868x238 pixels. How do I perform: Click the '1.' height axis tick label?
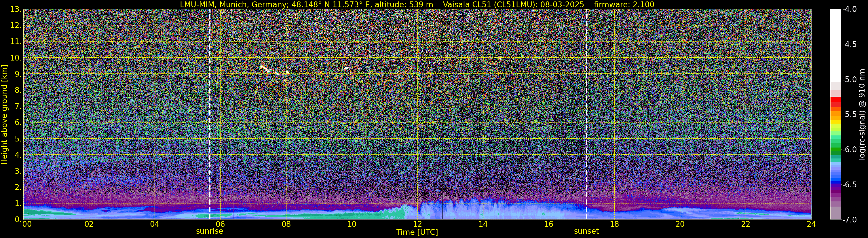click(x=18, y=204)
